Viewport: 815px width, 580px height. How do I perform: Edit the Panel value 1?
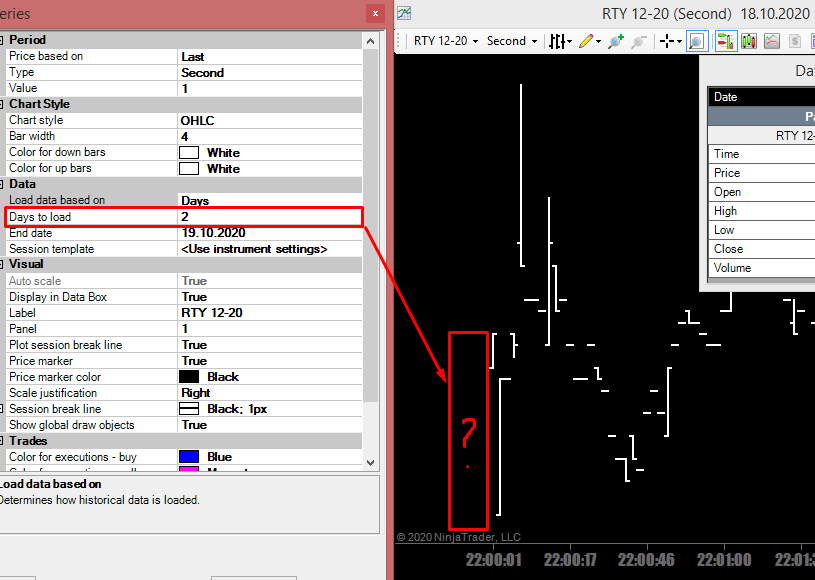270,329
